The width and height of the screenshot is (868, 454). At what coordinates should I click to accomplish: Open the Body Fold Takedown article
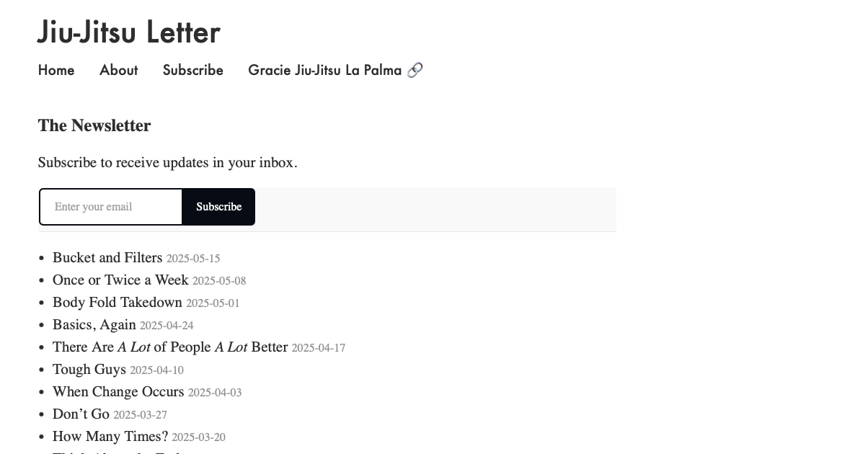pyautogui.click(x=118, y=302)
